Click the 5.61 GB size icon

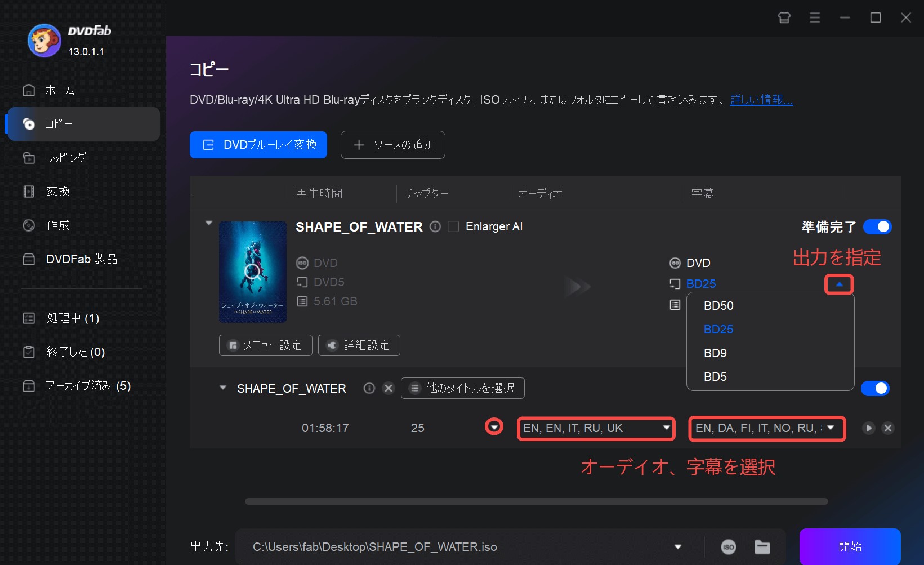coord(302,301)
